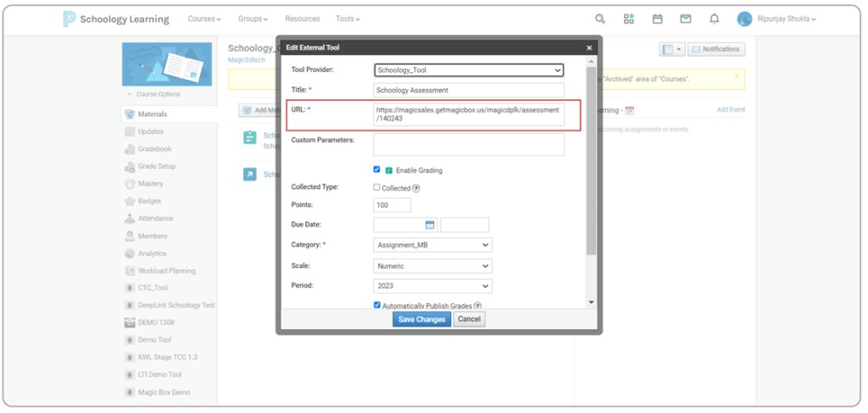
Task: Click the course banner image
Action: (167, 64)
